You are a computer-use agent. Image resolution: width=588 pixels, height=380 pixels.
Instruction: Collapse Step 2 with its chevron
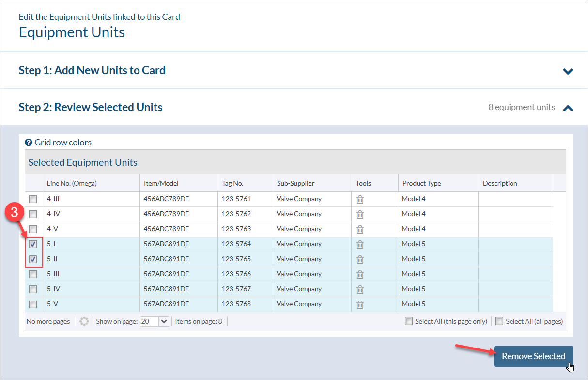coord(568,108)
